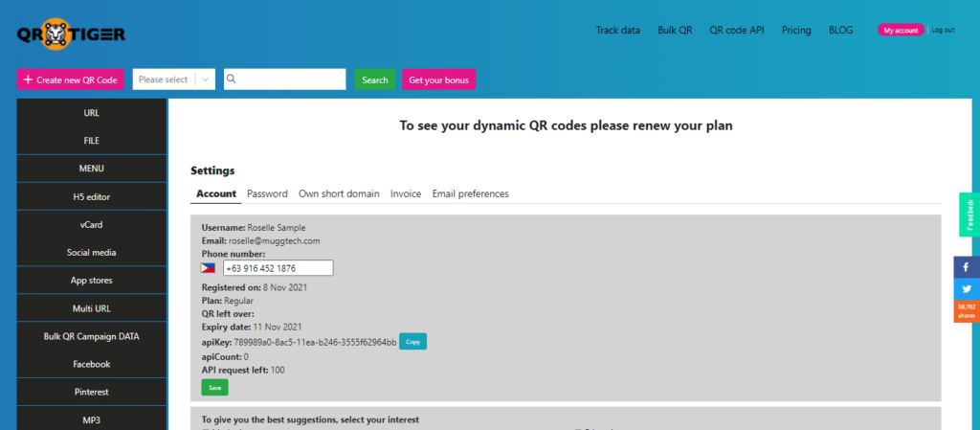
Task: Select FILE in the sidebar
Action: coord(91,141)
